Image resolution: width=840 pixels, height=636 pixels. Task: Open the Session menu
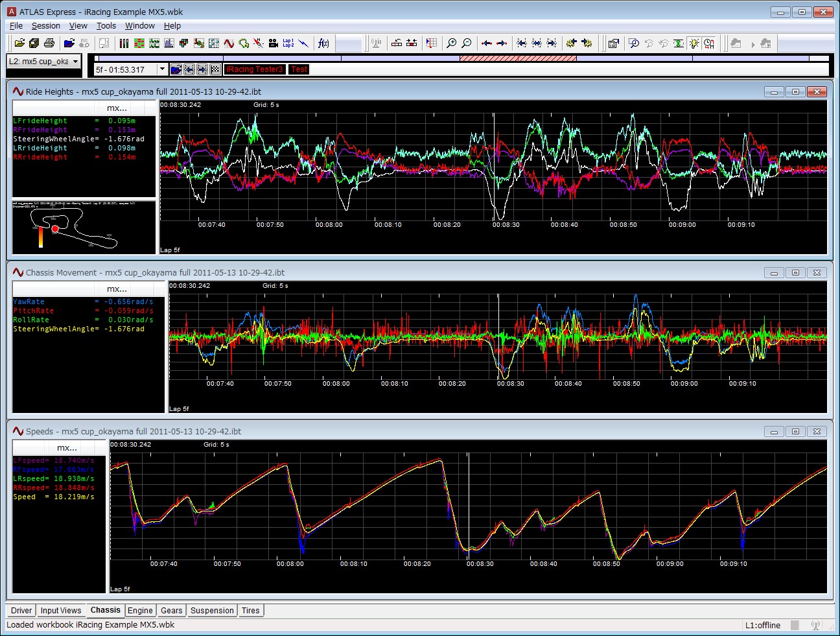(46, 26)
